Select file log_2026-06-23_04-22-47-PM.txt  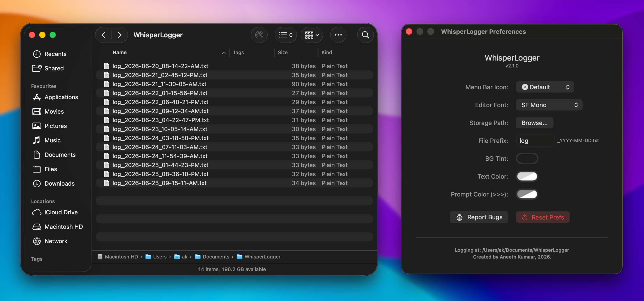pyautogui.click(x=234, y=120)
